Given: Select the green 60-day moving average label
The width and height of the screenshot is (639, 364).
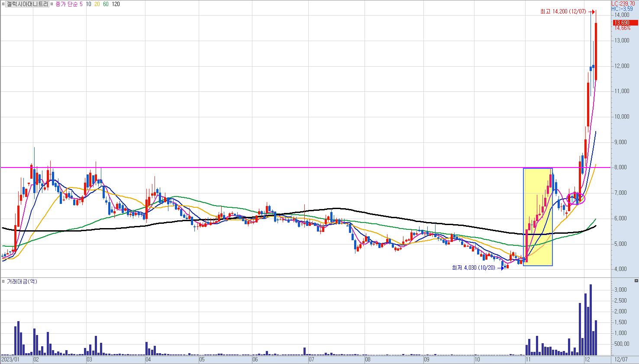Looking at the screenshot, I should 106,4.
